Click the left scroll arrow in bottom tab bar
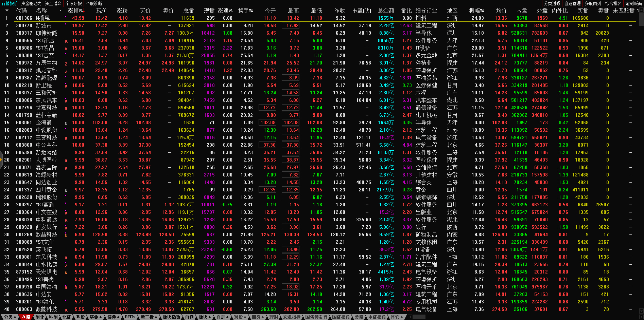The image size is (644, 320). [x=410, y=317]
